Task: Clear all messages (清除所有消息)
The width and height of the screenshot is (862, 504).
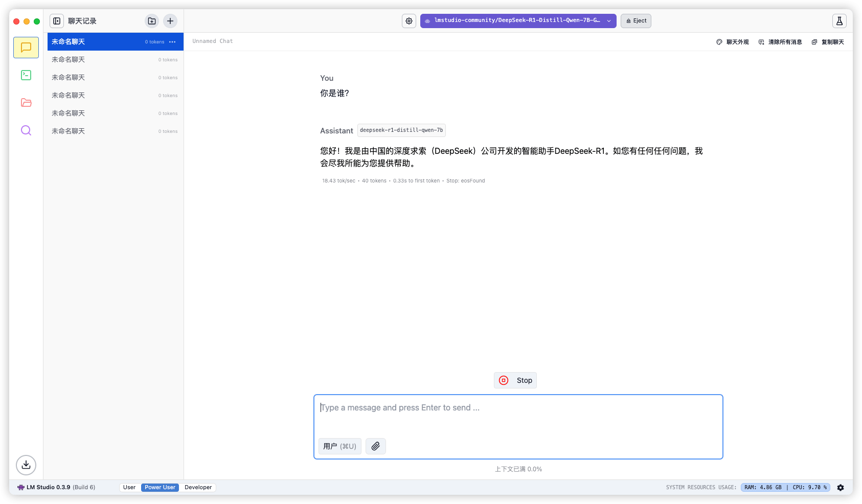Action: point(780,42)
